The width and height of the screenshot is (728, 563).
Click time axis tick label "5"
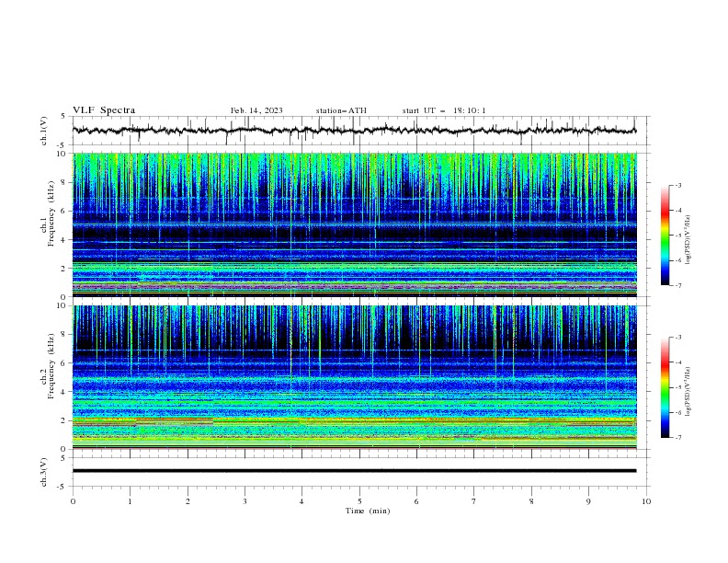(x=359, y=501)
